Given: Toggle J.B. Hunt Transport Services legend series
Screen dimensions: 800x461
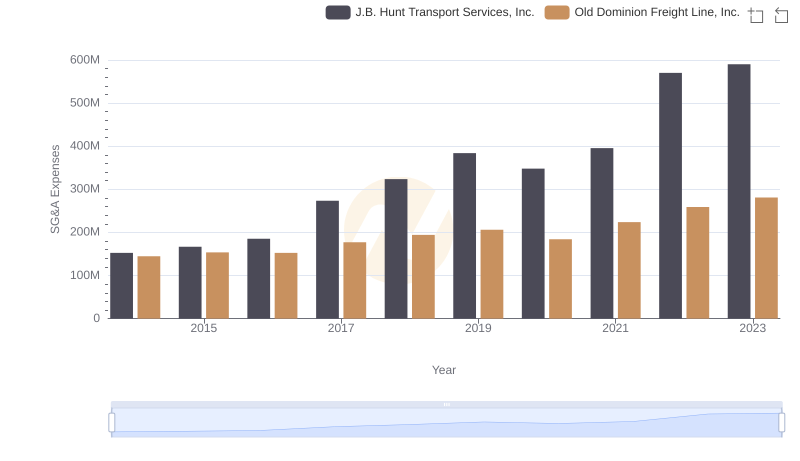Looking at the screenshot, I should tap(430, 12).
